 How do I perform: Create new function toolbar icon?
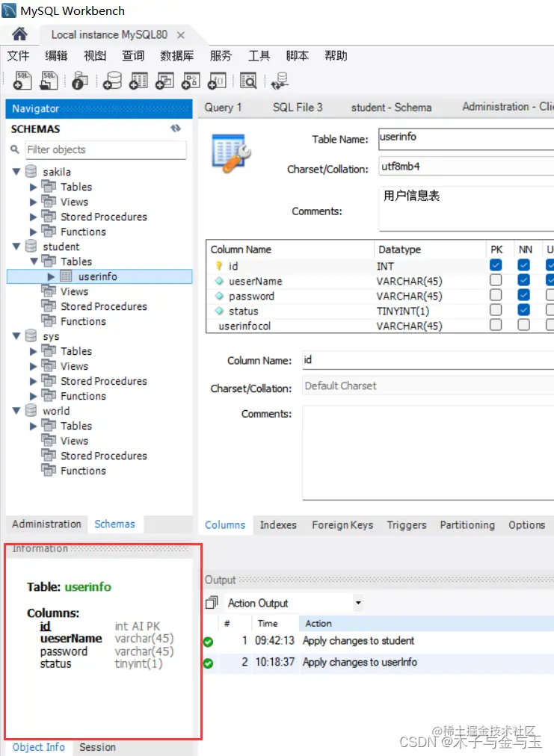coord(217,81)
